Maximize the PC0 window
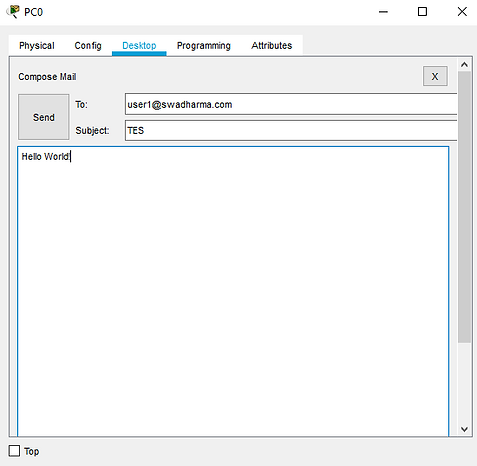This screenshot has width=477, height=466. pos(422,12)
